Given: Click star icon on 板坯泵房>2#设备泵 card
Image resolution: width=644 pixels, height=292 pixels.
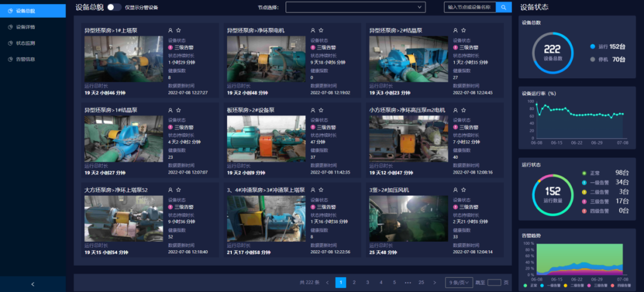Looking at the screenshot, I should [x=321, y=110].
